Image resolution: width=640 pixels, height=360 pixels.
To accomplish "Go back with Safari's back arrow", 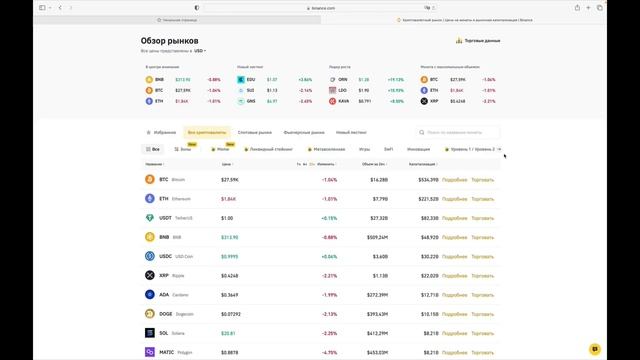I will 60,8.
